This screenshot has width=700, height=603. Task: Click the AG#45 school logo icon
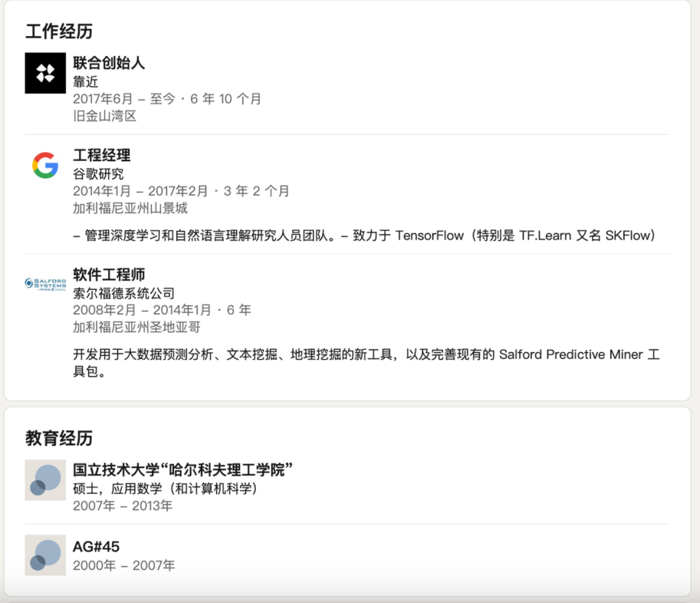(45, 555)
